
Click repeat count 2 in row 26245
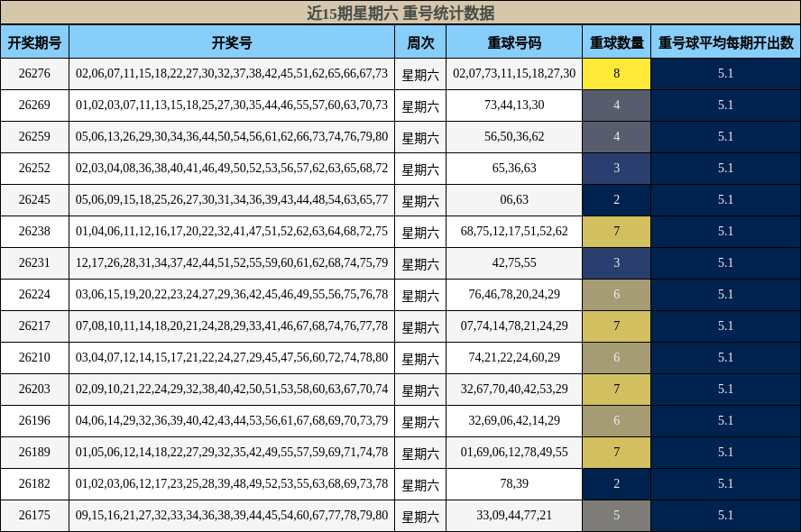click(x=617, y=199)
